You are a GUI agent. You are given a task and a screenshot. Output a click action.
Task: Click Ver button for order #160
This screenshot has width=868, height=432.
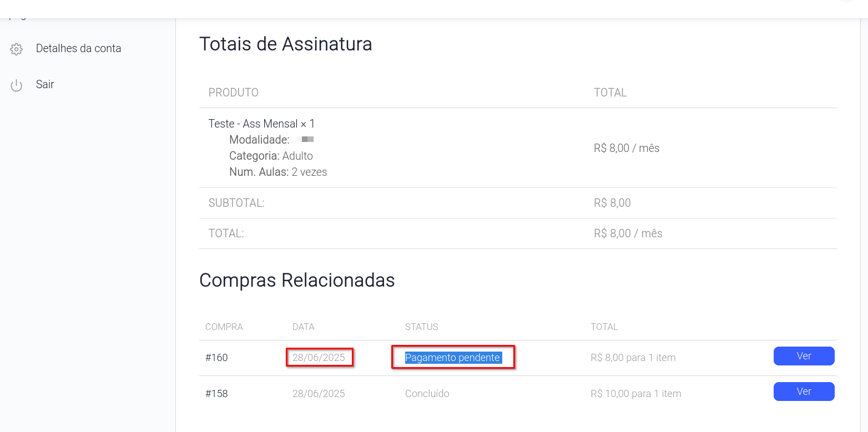804,356
